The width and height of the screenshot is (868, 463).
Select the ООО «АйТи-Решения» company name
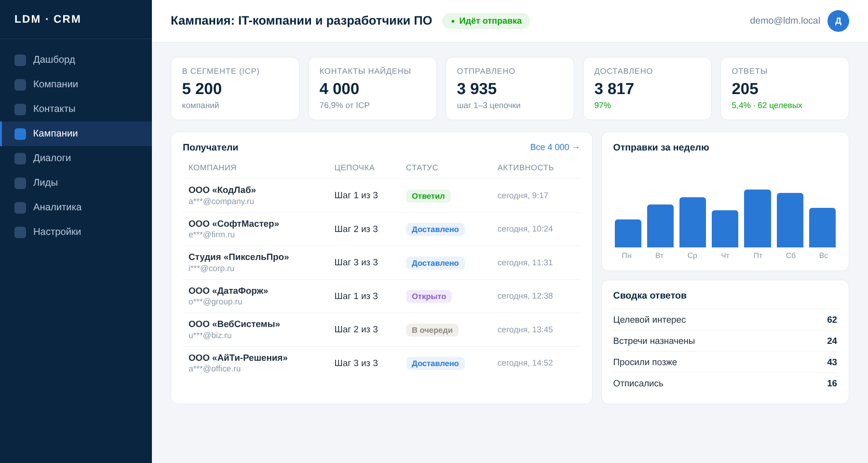(x=238, y=358)
